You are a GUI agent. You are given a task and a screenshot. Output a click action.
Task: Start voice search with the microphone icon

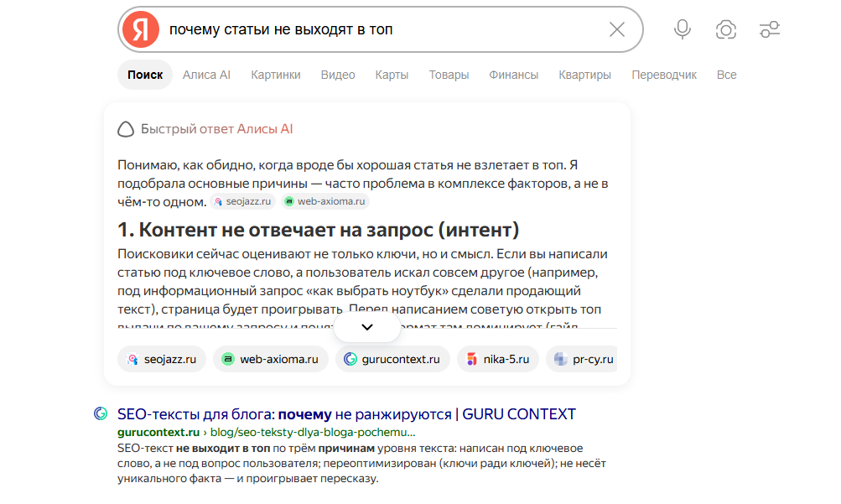(x=683, y=29)
